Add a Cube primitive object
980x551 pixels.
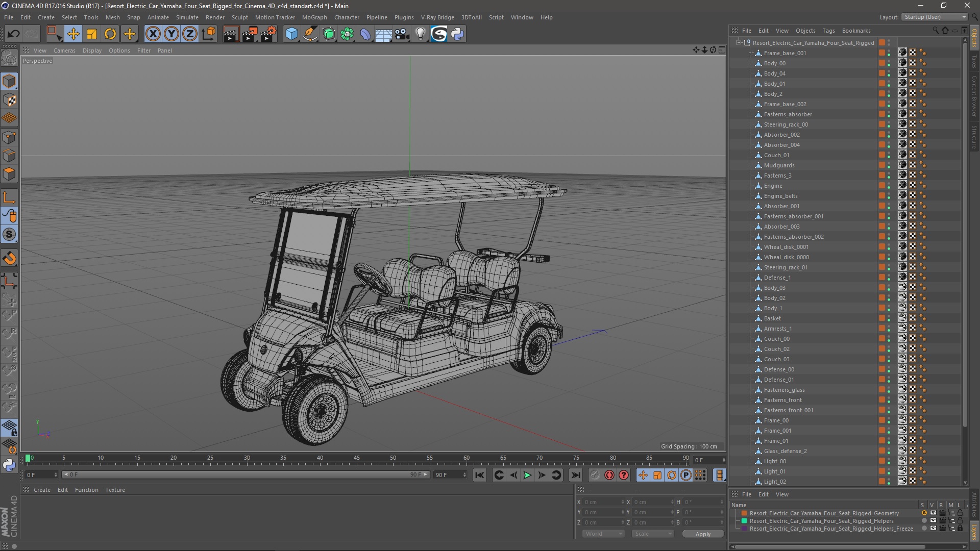pyautogui.click(x=291, y=34)
